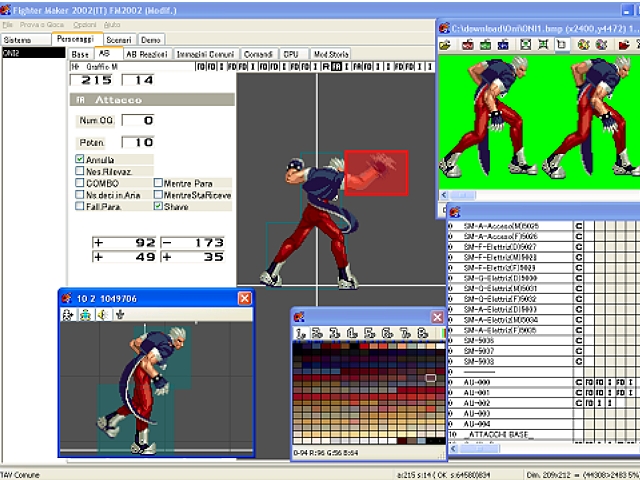Open the Opzioni menu
The width and height of the screenshot is (640, 480).
[85, 23]
